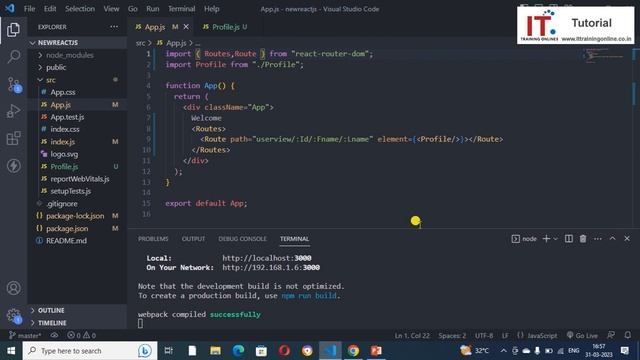
Task: Click the npm run build text in terminal
Action: [309, 296]
